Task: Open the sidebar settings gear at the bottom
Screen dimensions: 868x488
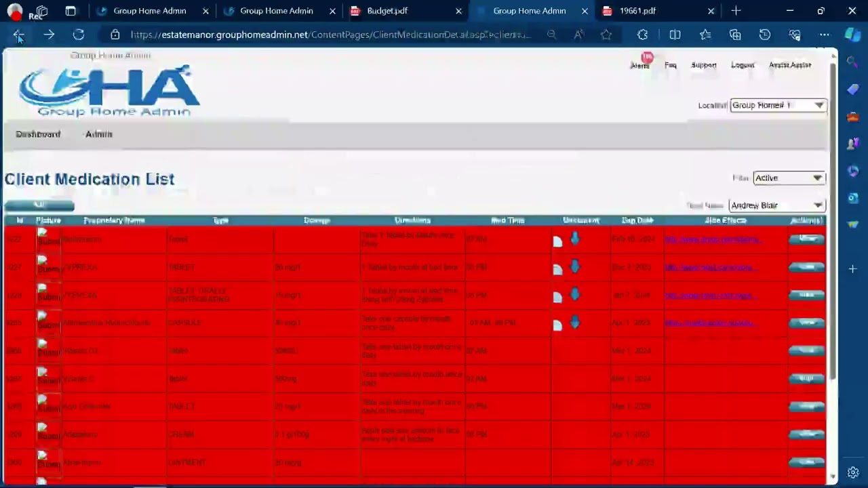Action: (853, 472)
